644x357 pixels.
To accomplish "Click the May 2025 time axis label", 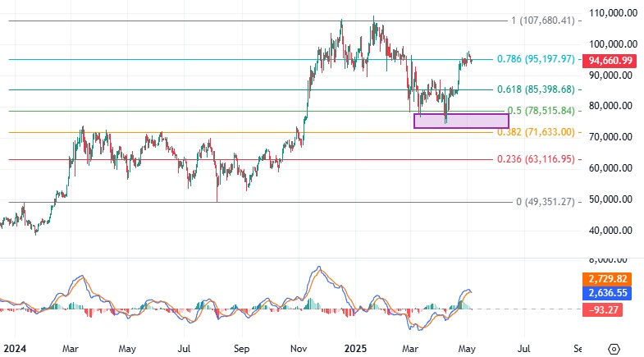I will (467, 349).
